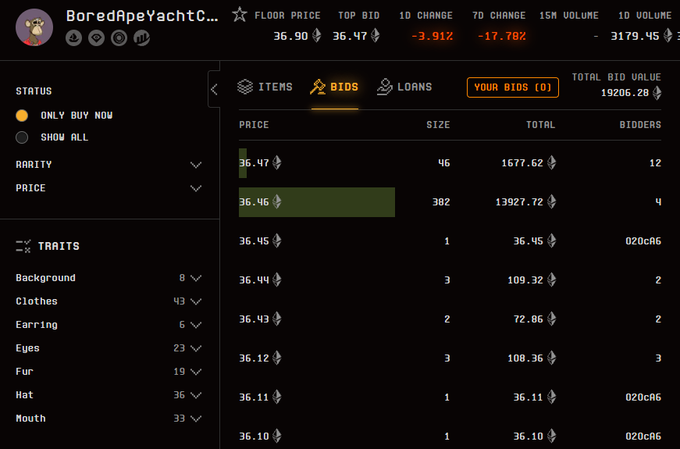This screenshot has width=680, height=449.
Task: Click bidder 020cA6 in the 36.10 row
Action: [x=643, y=436]
